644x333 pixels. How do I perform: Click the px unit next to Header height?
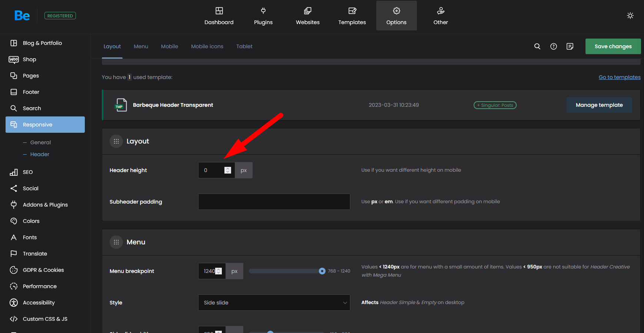coord(244,170)
